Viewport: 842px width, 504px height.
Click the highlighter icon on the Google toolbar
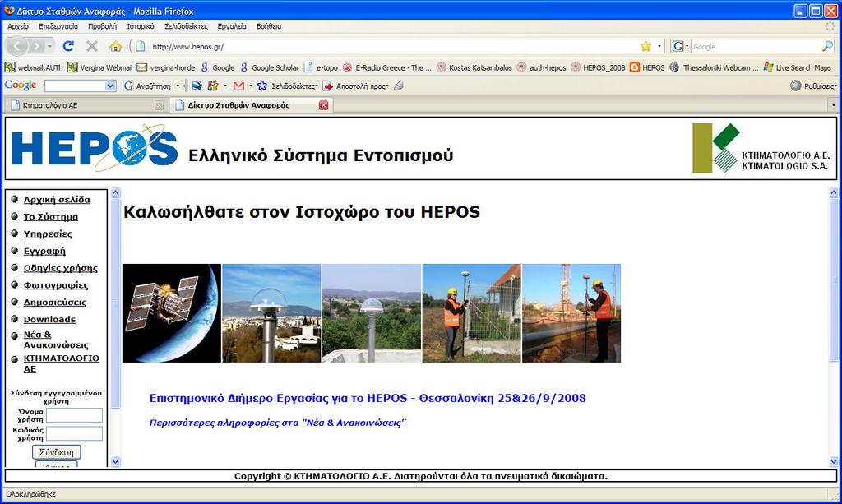tap(399, 86)
